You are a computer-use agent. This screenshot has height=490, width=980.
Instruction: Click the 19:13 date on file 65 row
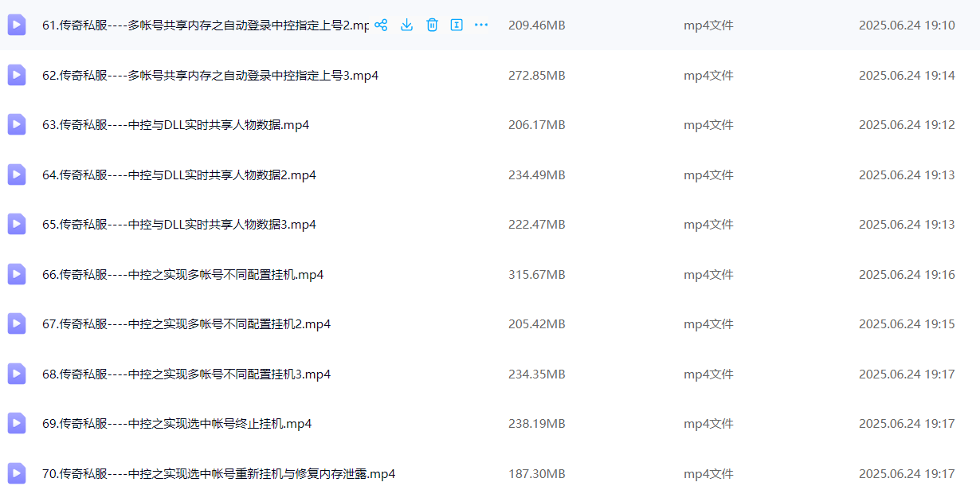tap(907, 225)
